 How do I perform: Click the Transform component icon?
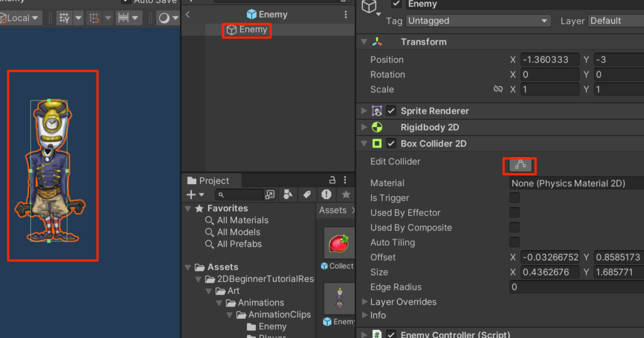point(377,42)
